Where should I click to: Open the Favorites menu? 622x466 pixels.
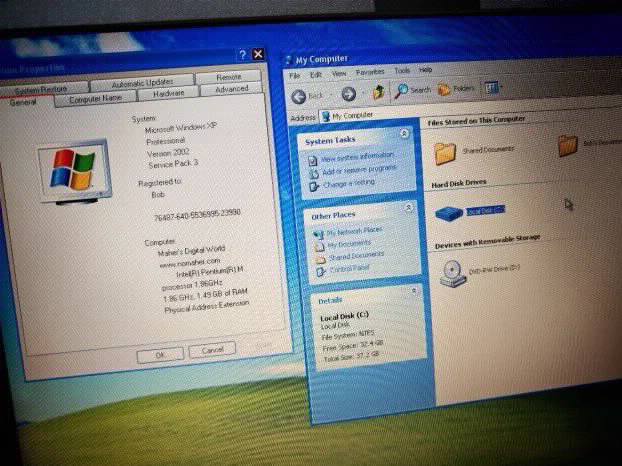pyautogui.click(x=370, y=72)
